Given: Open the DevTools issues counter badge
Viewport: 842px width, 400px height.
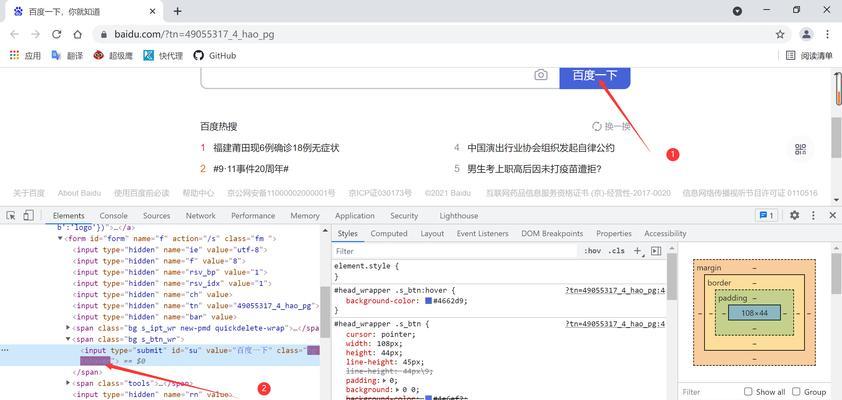Looking at the screenshot, I should point(766,215).
